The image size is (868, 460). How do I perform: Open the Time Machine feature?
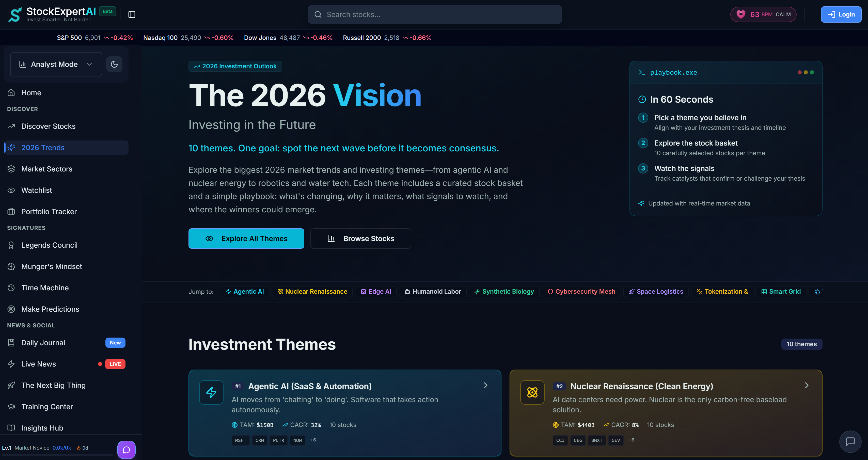(x=45, y=288)
